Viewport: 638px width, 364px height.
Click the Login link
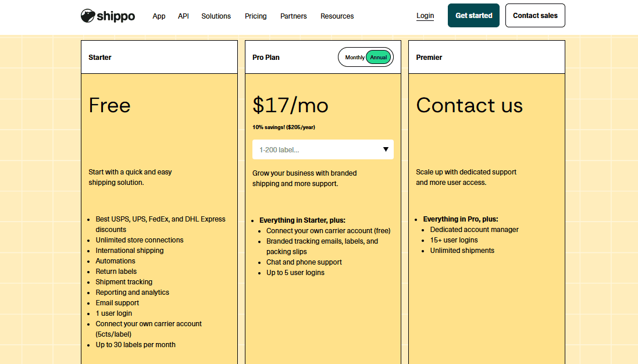[x=425, y=16]
